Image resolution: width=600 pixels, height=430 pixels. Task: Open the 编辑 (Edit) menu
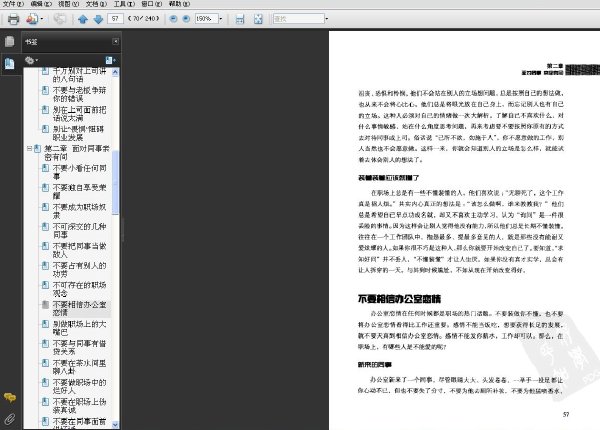(x=41, y=4)
